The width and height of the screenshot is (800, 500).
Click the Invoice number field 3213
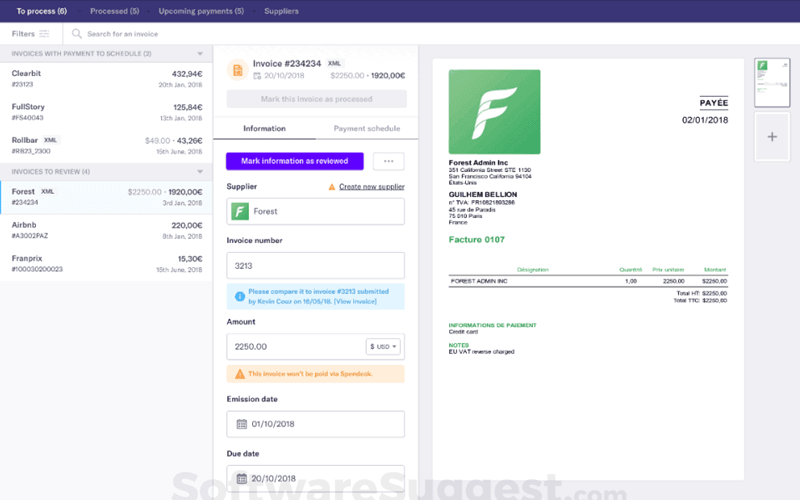coord(316,266)
